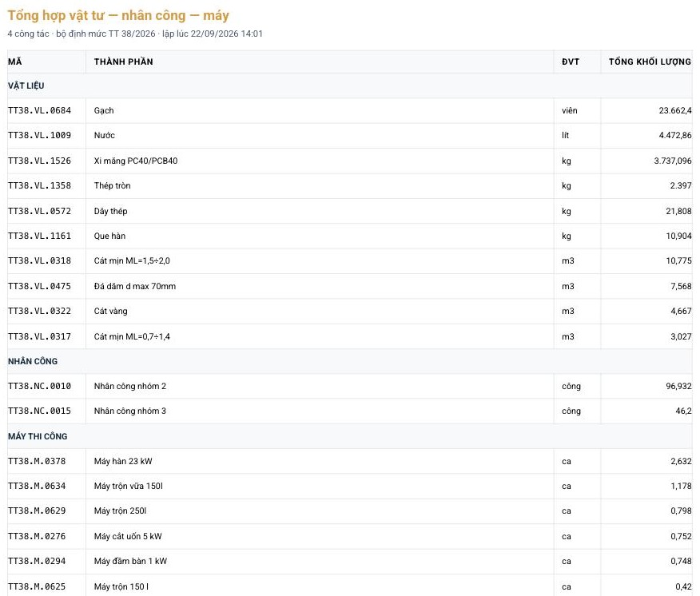Click the "THÀNH PHẦN" column header

pos(124,62)
